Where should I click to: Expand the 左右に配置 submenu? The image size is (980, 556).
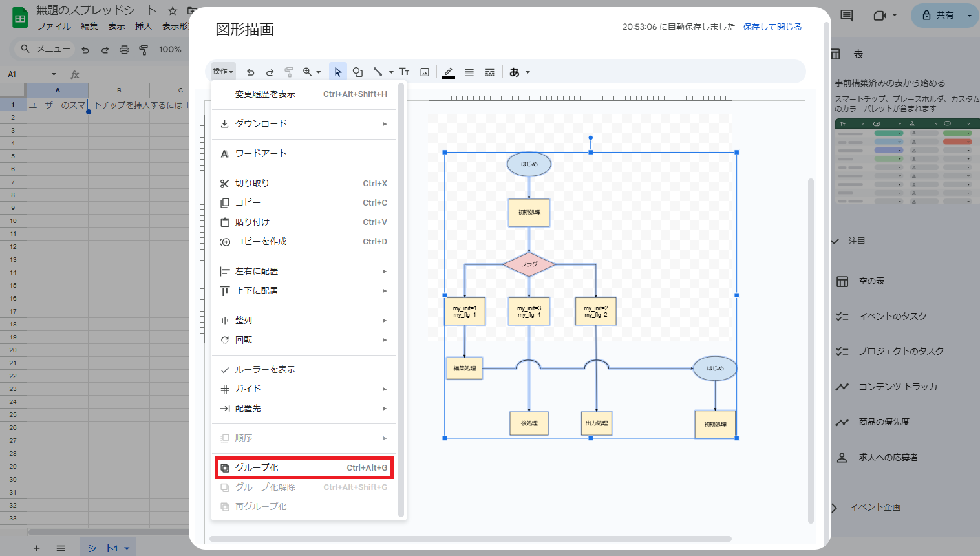coord(304,272)
